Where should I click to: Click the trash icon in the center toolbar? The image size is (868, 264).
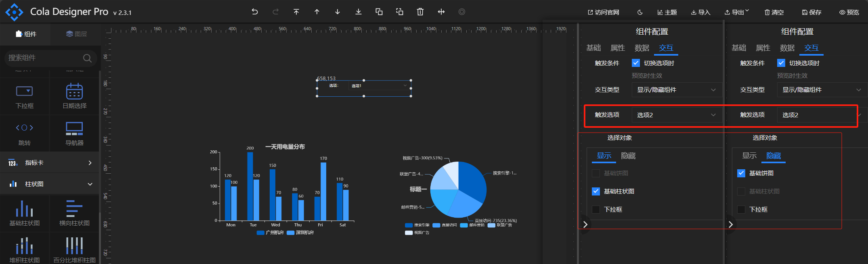pyautogui.click(x=420, y=12)
